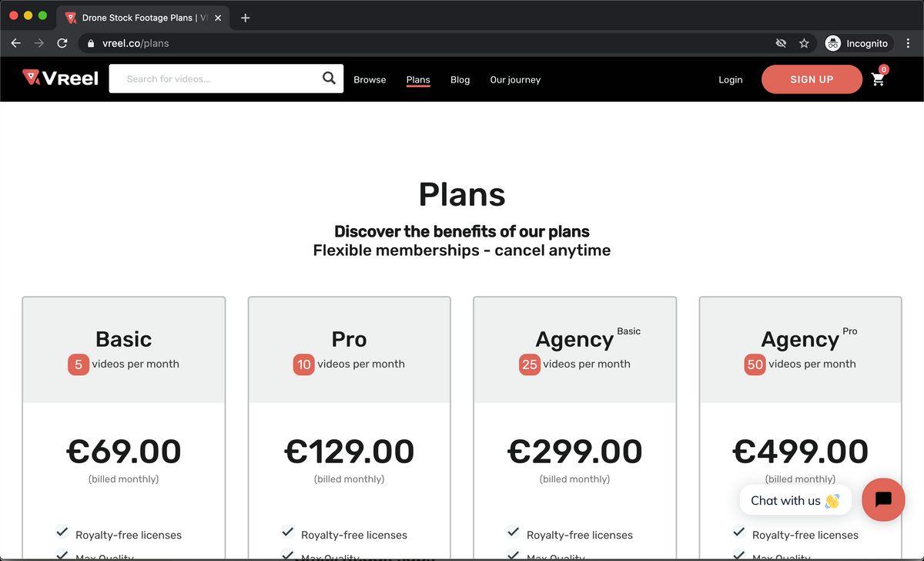
Task: Reload the page
Action: point(62,43)
